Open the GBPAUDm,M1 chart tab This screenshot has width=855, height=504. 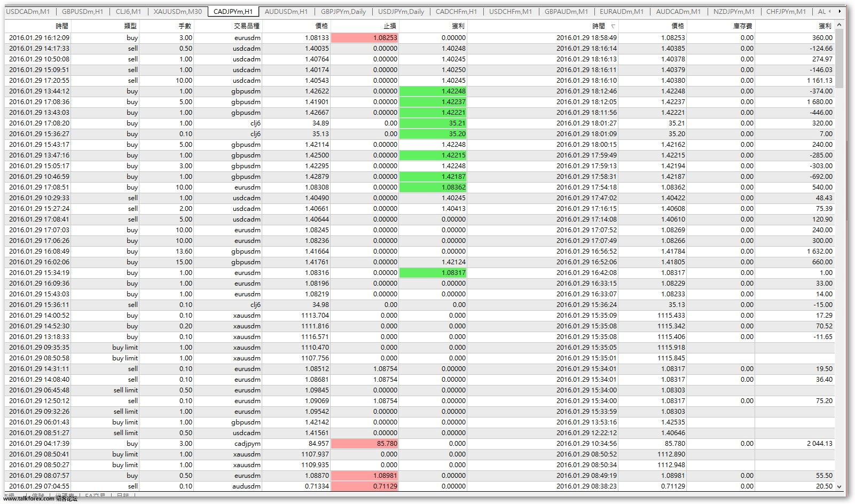(x=566, y=11)
